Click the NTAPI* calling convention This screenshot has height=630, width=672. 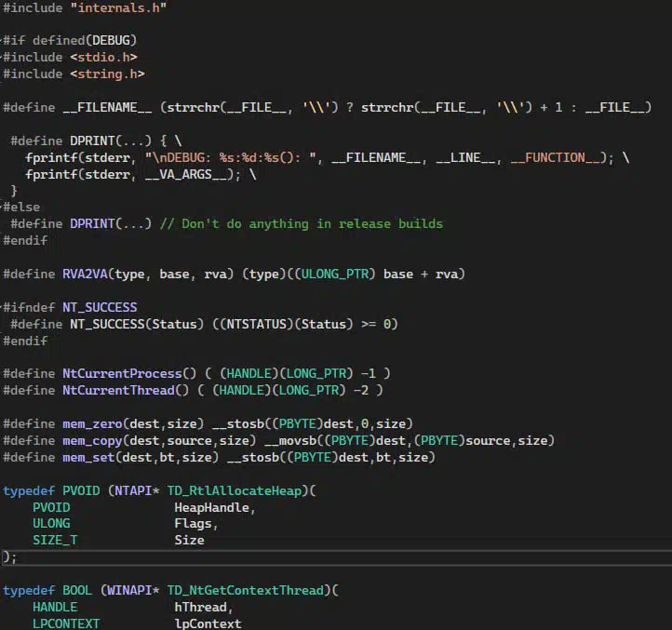tap(137, 490)
